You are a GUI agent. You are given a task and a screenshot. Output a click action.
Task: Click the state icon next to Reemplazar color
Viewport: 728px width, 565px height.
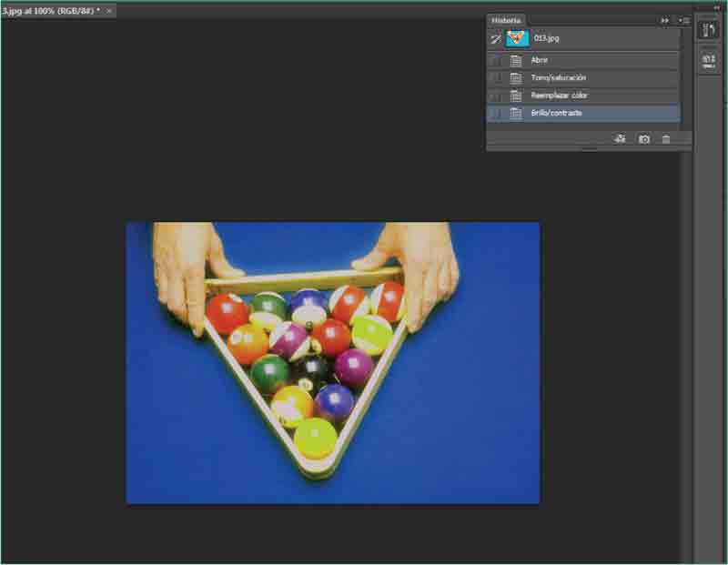516,96
